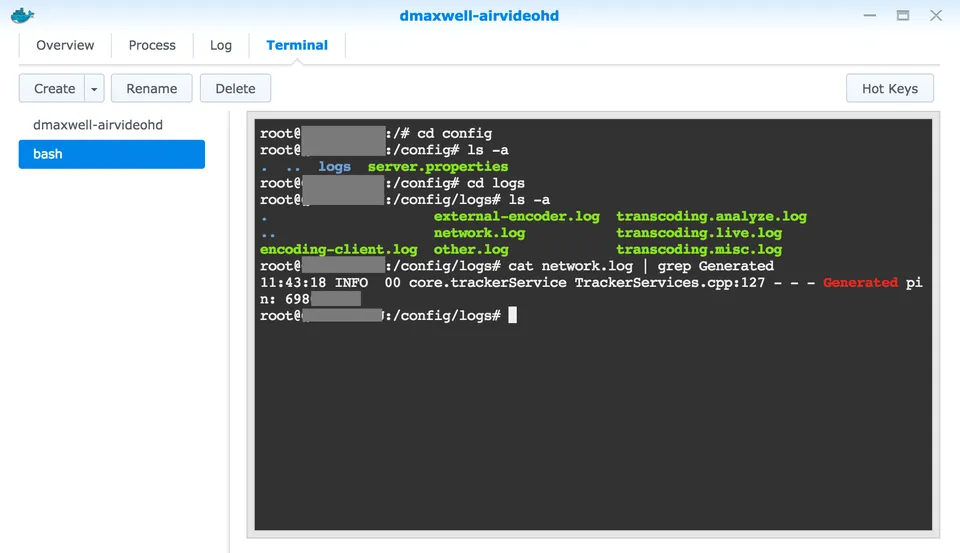Image resolution: width=960 pixels, height=553 pixels.
Task: Click the Delete button
Action: point(235,88)
